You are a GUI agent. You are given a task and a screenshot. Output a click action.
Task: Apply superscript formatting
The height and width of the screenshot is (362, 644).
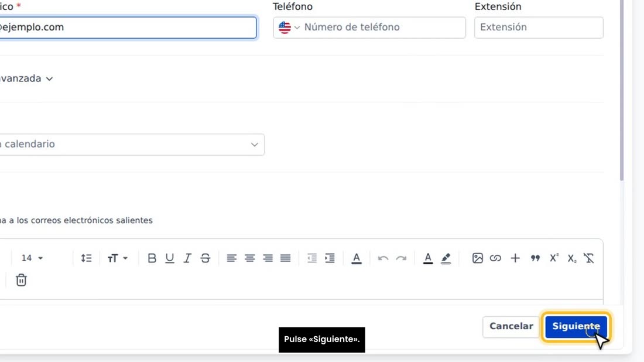click(554, 258)
